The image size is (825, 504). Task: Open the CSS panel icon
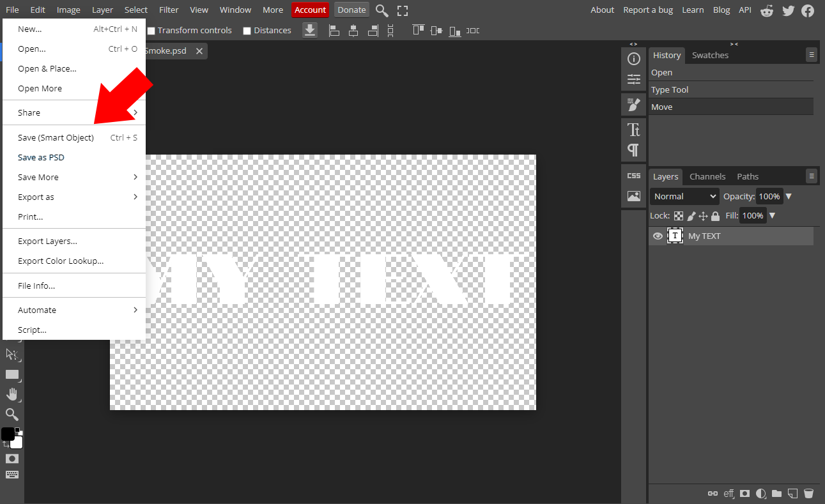(634, 176)
